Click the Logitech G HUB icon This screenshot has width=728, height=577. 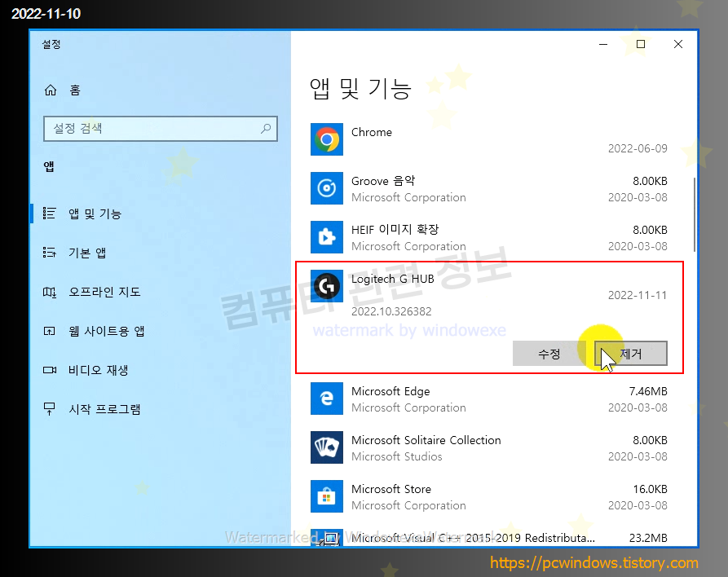327,286
